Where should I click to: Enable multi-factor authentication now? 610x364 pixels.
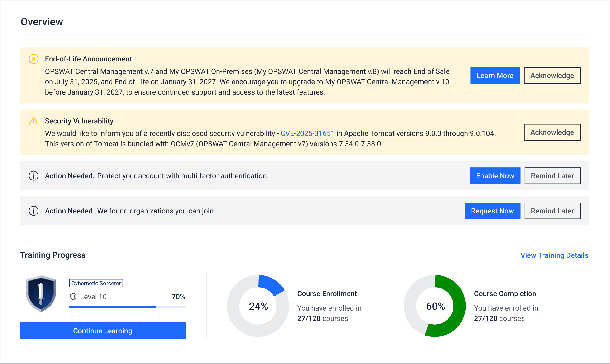pyautogui.click(x=495, y=176)
